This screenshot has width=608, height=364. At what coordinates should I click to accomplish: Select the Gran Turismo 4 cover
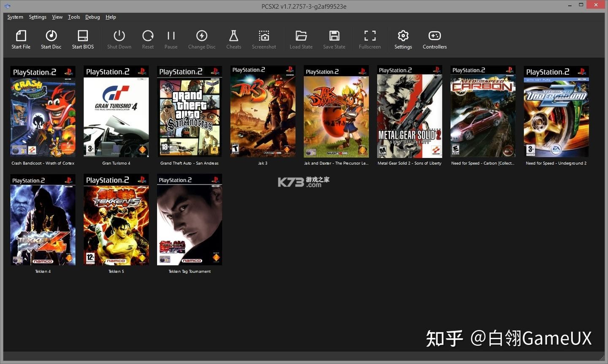[116, 111]
